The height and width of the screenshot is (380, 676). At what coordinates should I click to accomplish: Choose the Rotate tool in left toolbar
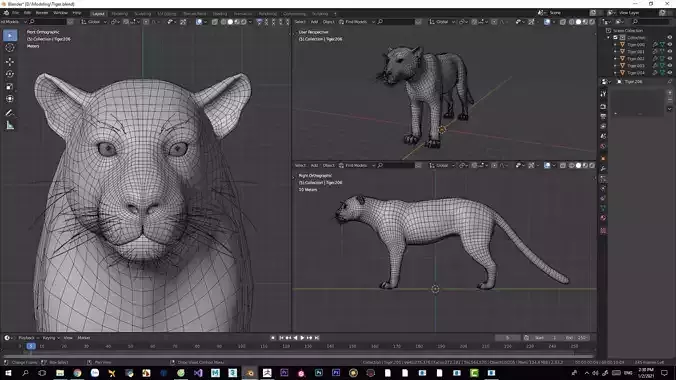pyautogui.click(x=10, y=74)
